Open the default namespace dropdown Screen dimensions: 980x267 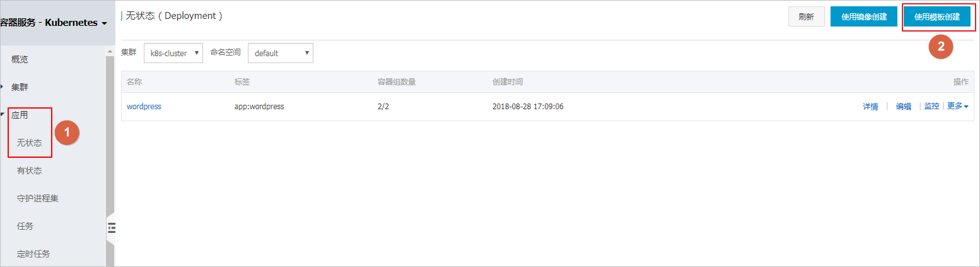pyautogui.click(x=281, y=53)
